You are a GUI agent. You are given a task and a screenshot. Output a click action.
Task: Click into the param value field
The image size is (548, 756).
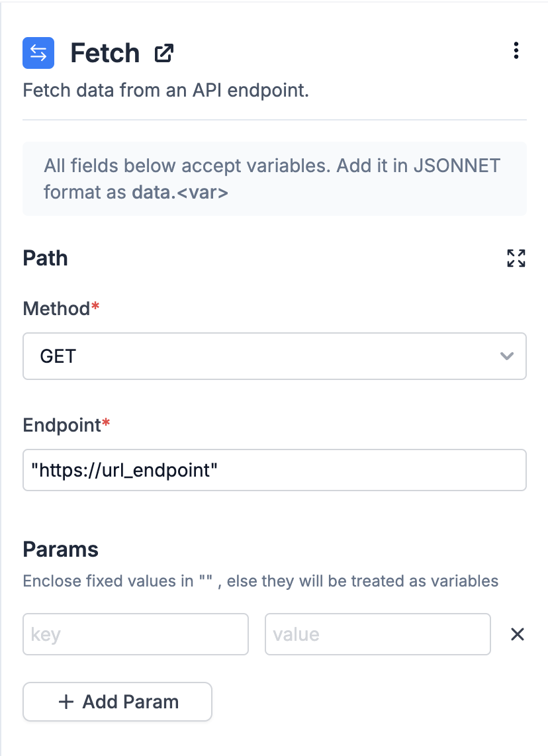click(377, 634)
